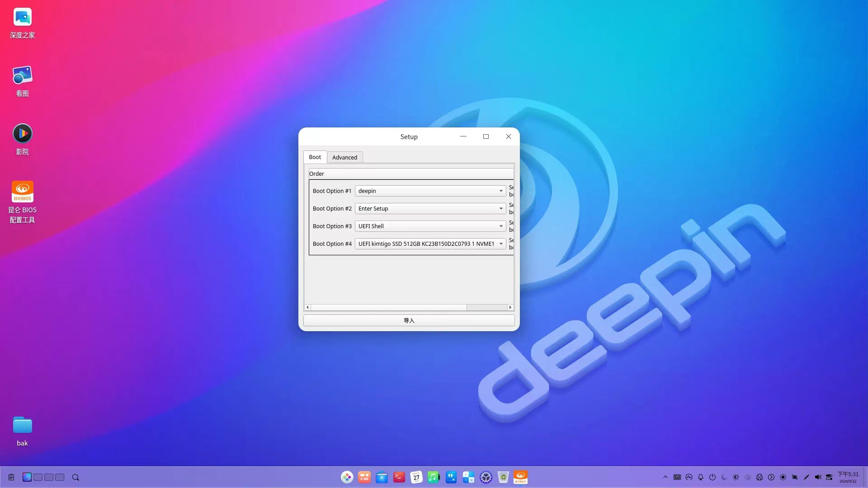The height and width of the screenshot is (488, 868).
Task: Open Boot Option #3 UEFI Shell dropdown
Action: 430,226
